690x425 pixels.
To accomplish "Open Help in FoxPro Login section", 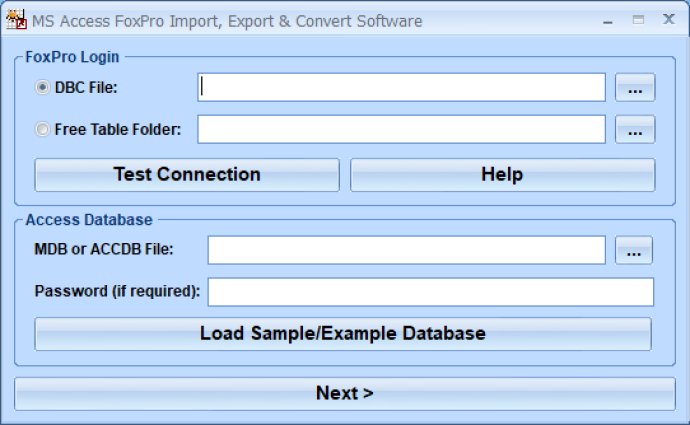I will 503,175.
